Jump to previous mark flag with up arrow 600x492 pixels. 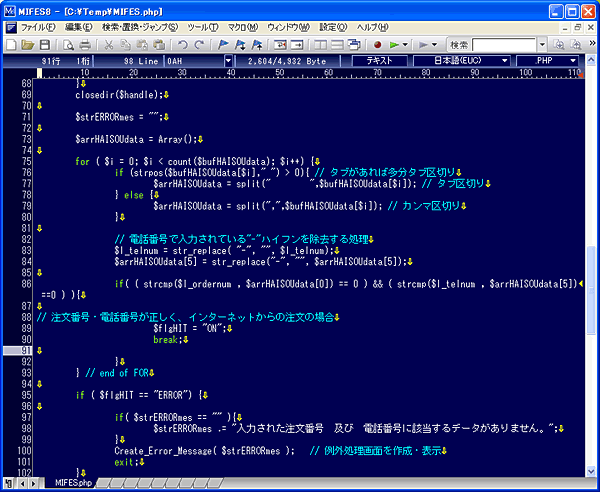point(257,45)
